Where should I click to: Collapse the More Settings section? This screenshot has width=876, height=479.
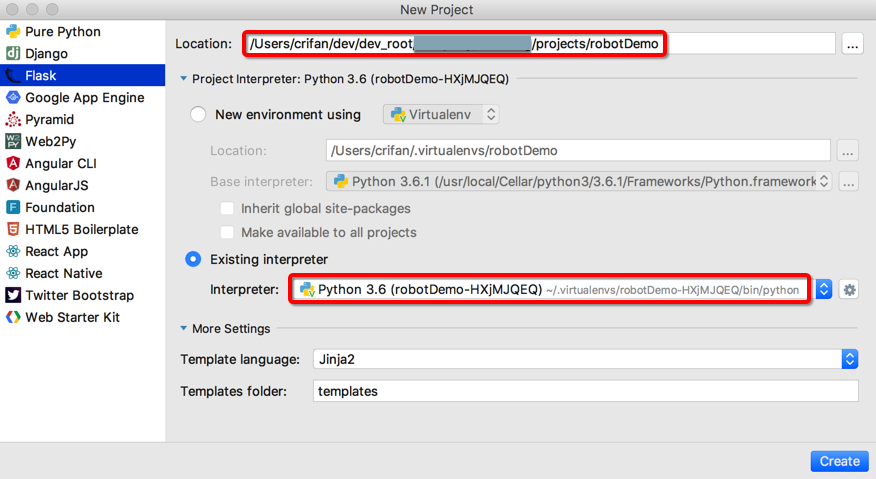pos(184,329)
